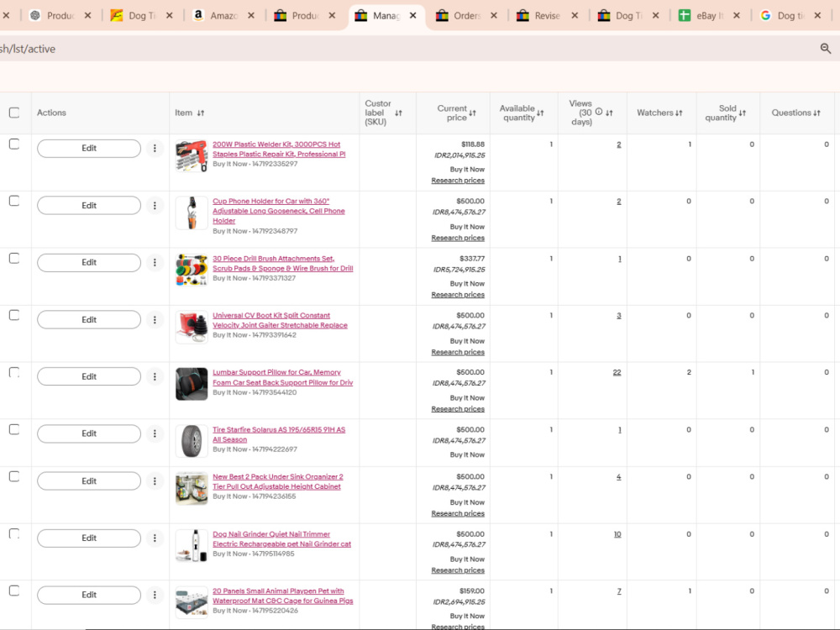Image resolution: width=840 pixels, height=630 pixels.
Task: Click the Tire Starfire Solarus thumbnail
Action: (x=192, y=442)
